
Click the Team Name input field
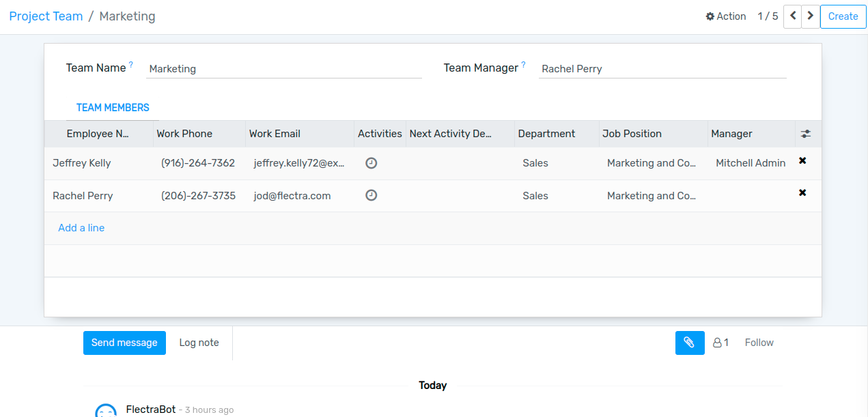click(283, 69)
